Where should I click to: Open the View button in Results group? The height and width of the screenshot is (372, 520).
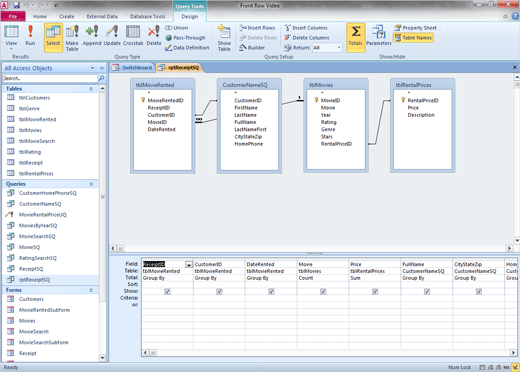click(x=11, y=35)
